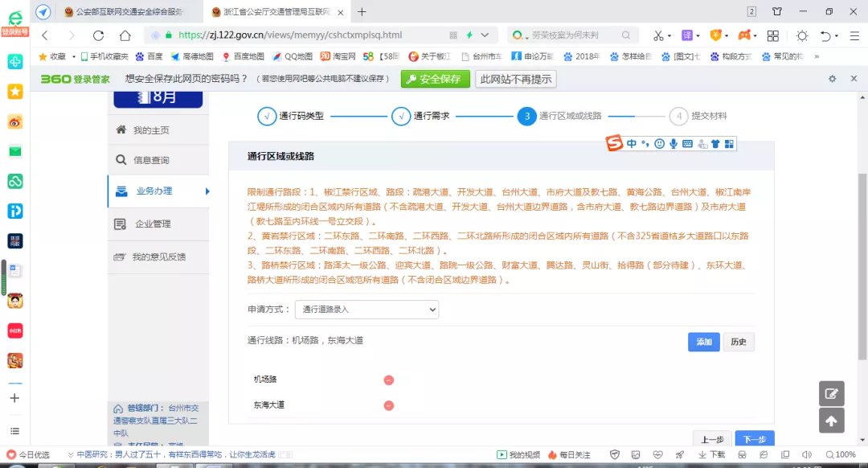868x468 pixels.
Task: Reload the current page
Action: pos(99,35)
